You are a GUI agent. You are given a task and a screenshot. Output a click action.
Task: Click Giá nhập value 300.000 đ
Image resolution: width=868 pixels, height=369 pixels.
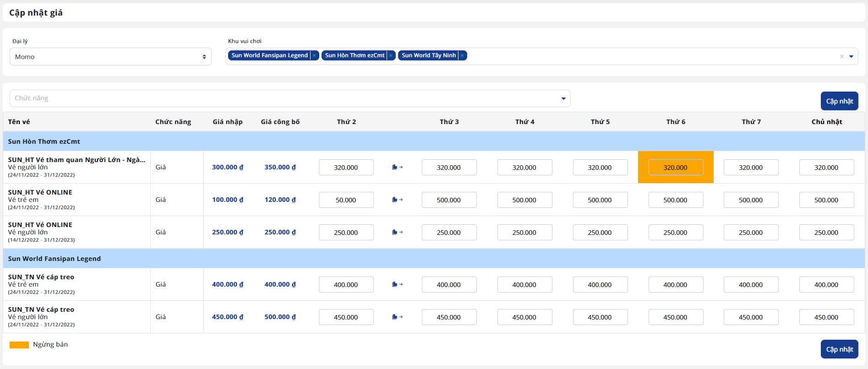pos(228,167)
